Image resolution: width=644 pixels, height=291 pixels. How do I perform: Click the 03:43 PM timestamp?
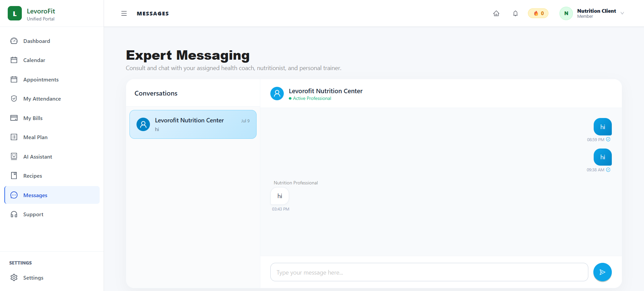(280, 209)
